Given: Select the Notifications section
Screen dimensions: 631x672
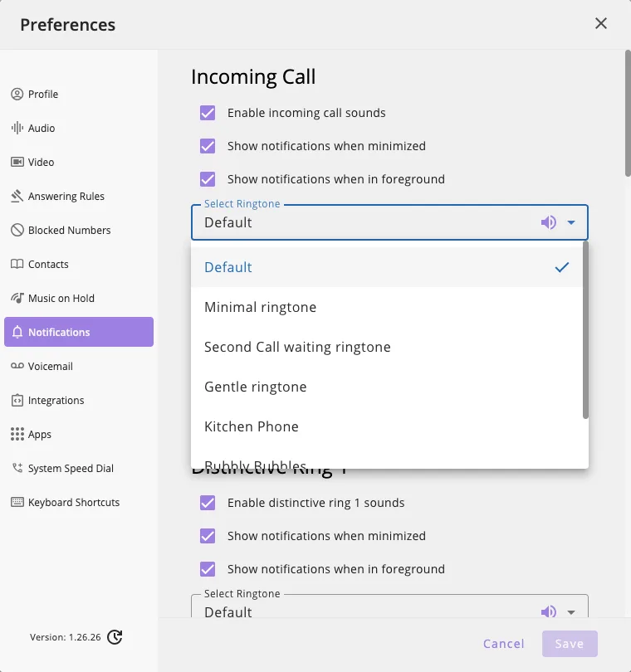Looking at the screenshot, I should coord(79,332).
